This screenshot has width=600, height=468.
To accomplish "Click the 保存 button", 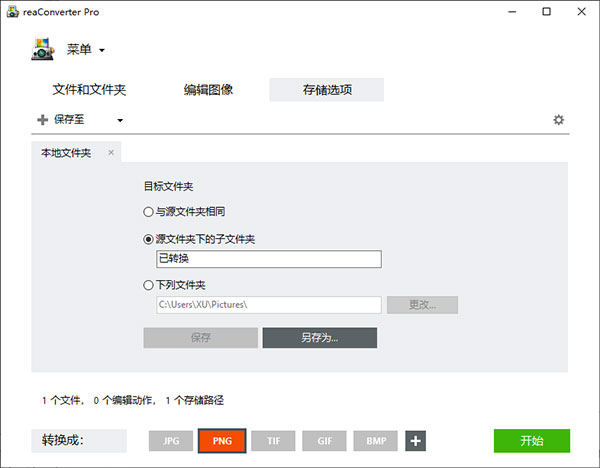I will (x=201, y=338).
